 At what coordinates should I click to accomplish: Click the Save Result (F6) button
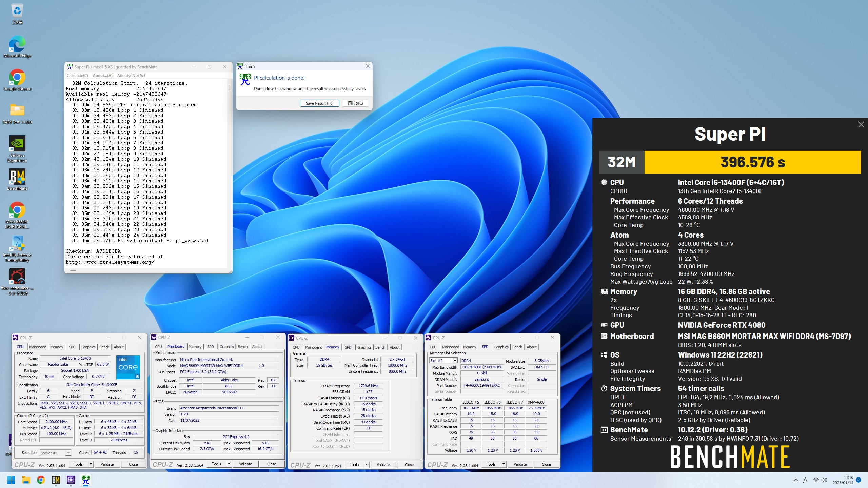(319, 103)
